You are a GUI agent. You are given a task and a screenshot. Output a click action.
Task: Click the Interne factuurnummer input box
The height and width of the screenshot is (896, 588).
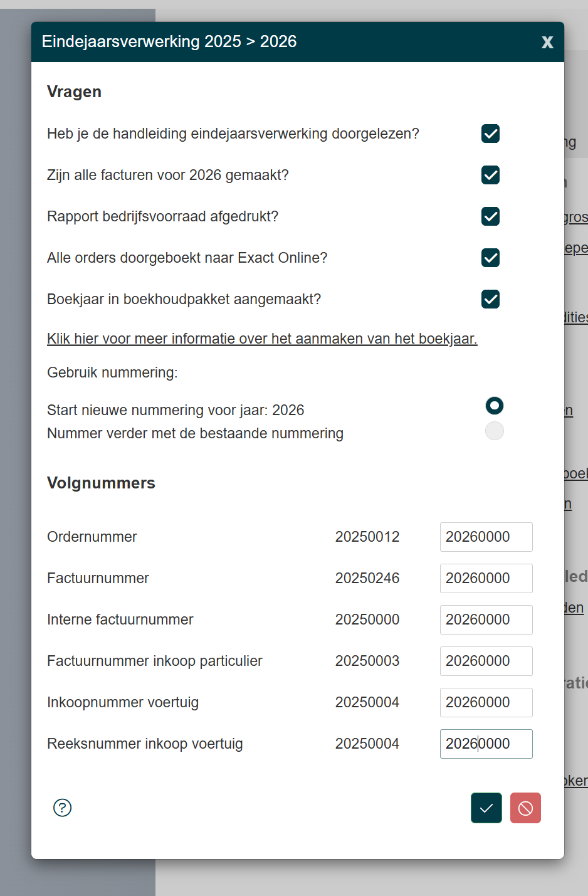pos(486,619)
